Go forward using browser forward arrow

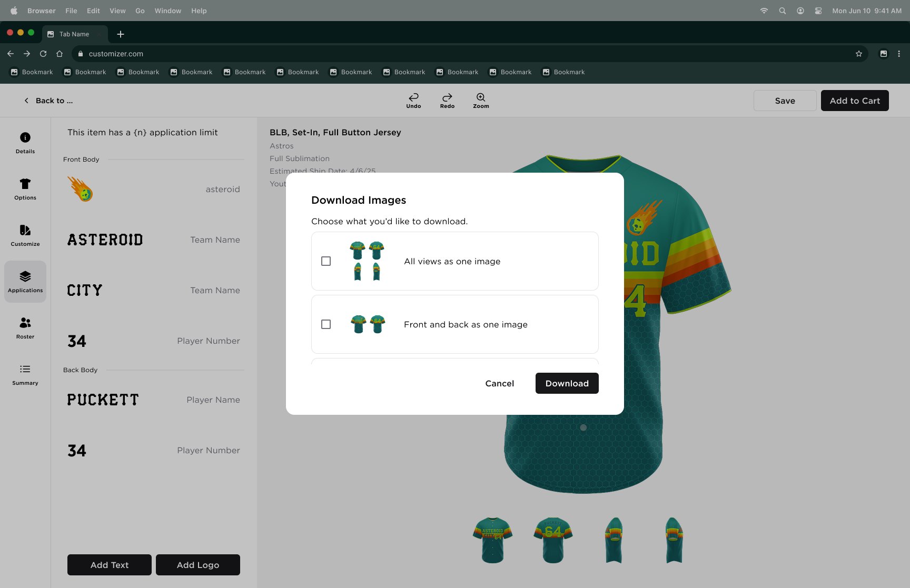pos(27,54)
